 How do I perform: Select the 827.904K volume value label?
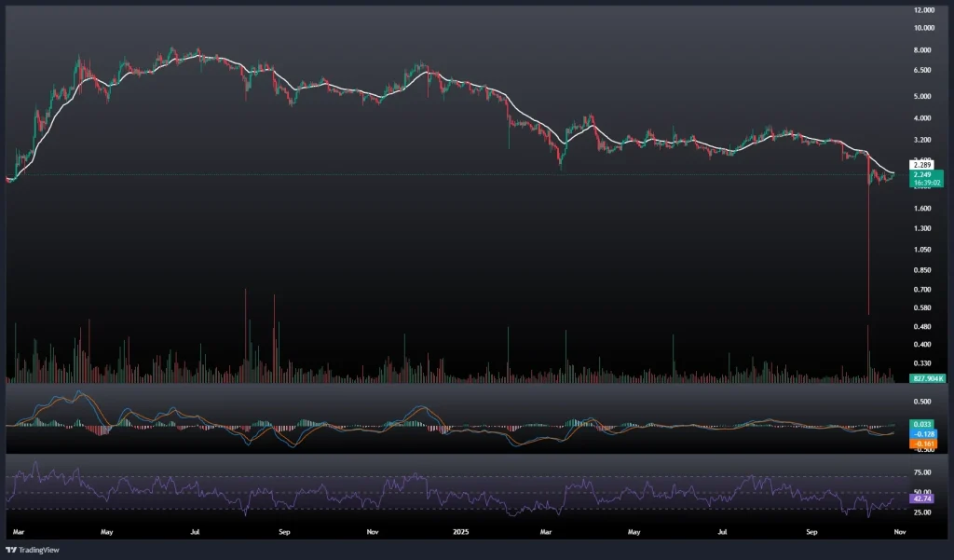pos(929,378)
